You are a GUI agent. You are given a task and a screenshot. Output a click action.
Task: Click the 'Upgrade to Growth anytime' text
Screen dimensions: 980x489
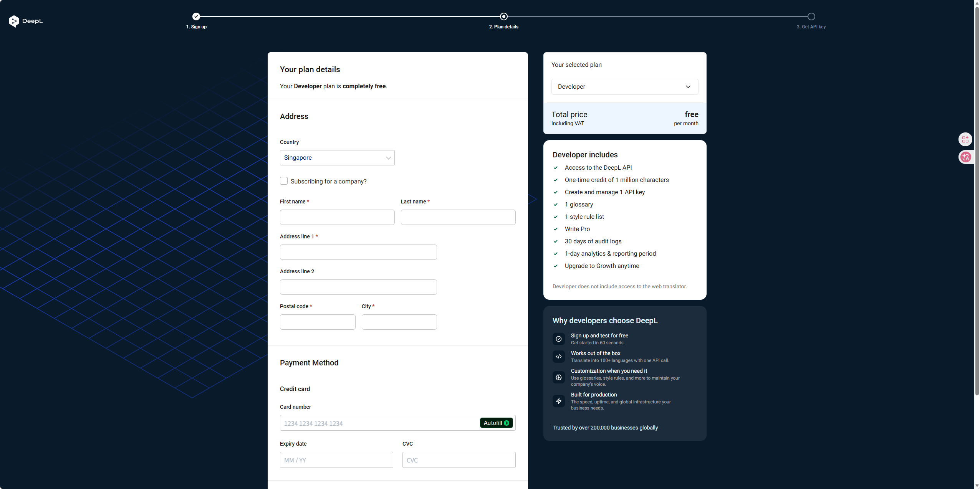(602, 266)
